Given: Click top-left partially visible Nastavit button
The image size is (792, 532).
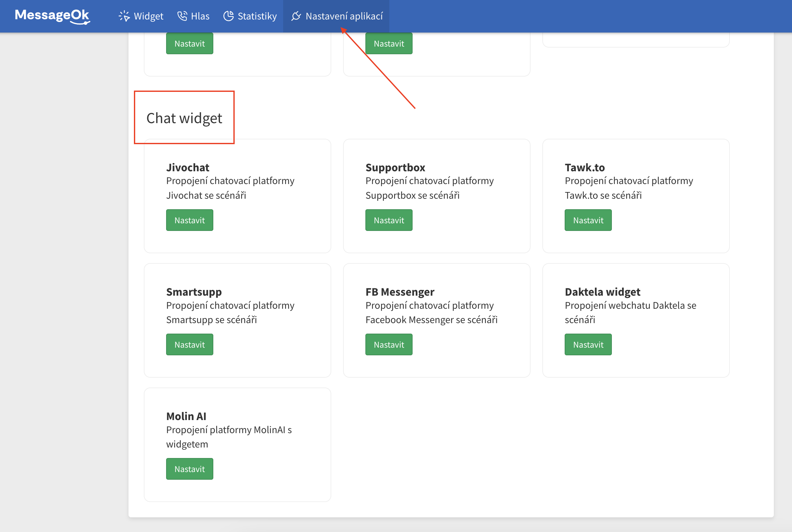Looking at the screenshot, I should click(x=189, y=43).
